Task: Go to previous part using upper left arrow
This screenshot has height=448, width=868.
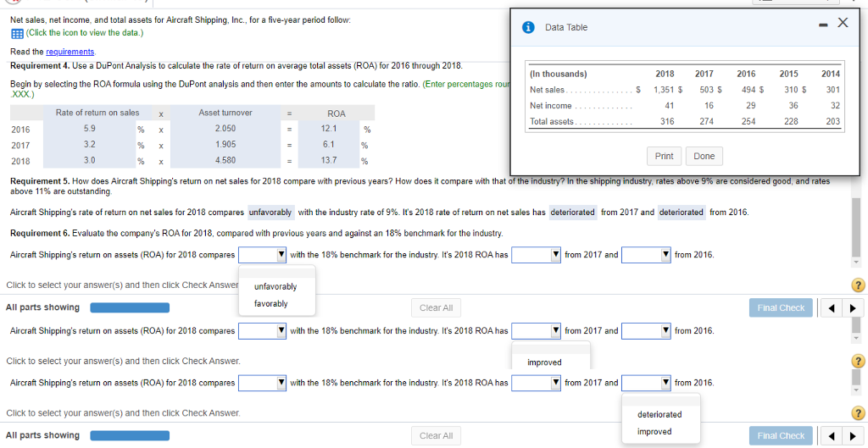Action: click(832, 308)
